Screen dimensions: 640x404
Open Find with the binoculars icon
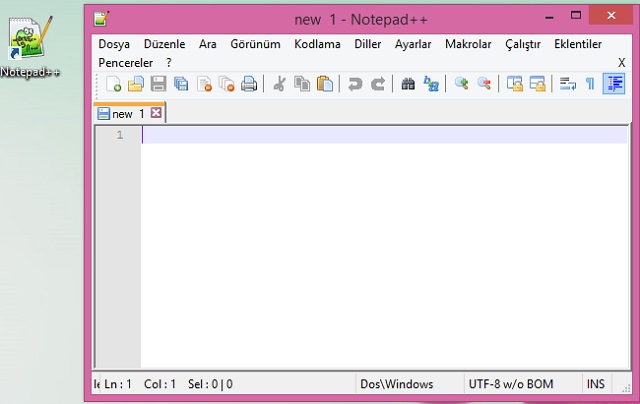[x=408, y=84]
